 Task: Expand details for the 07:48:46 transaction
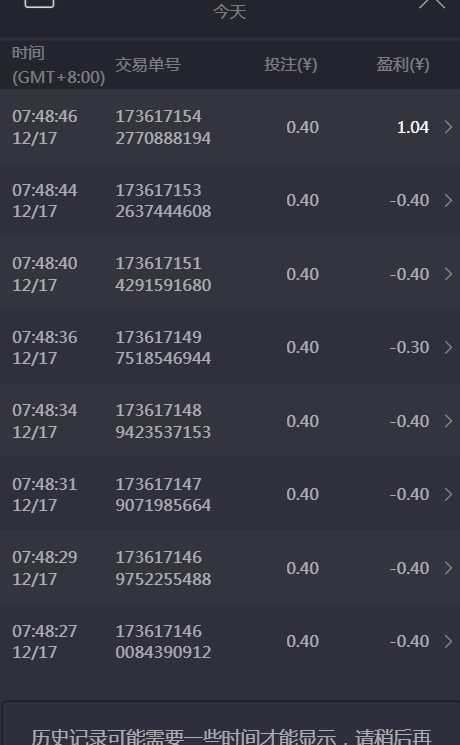coord(448,127)
